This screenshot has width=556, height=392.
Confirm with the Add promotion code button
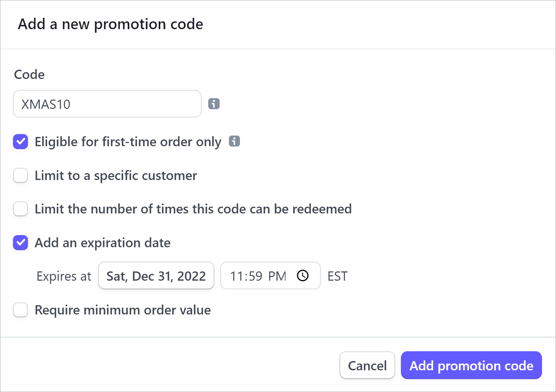471,365
